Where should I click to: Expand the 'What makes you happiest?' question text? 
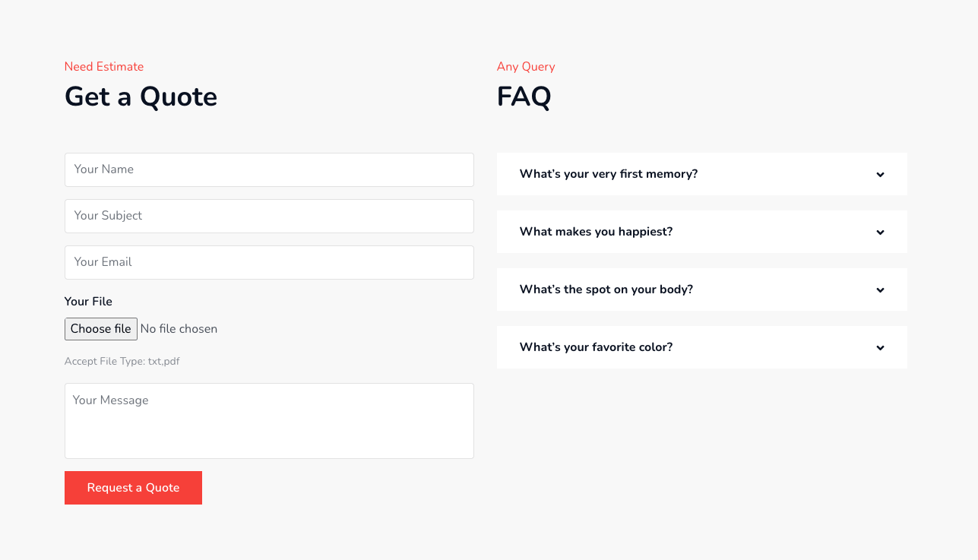click(x=596, y=232)
